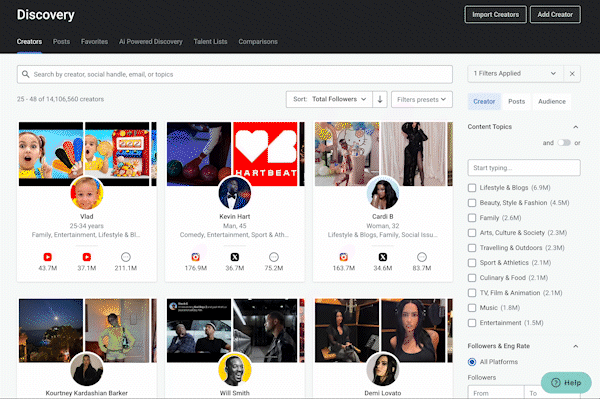The height and width of the screenshot is (400, 600).
Task: Check the Music topic checkbox
Action: [472, 308]
